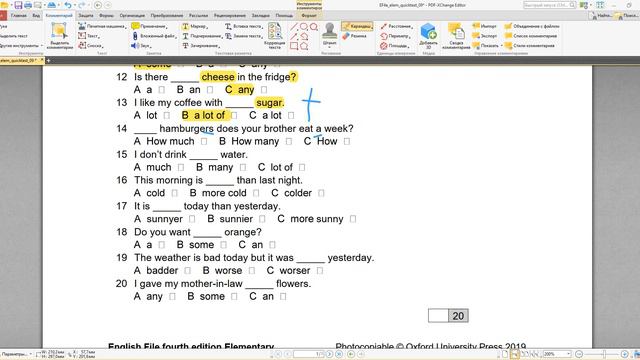The width and height of the screenshot is (640, 360).
Task: Check box B 'sunnier' in question 17
Action: coord(262,219)
